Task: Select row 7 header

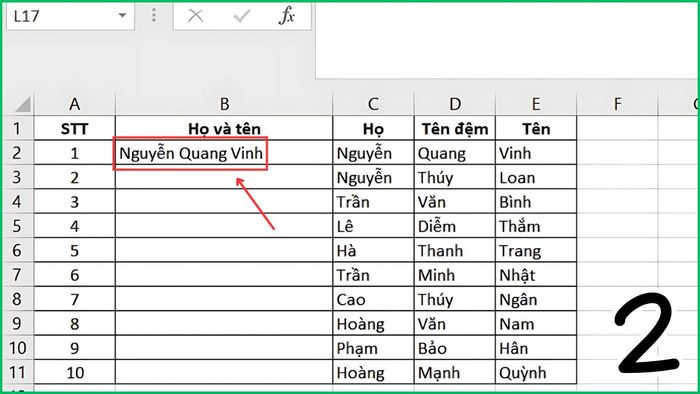Action: coord(18,275)
